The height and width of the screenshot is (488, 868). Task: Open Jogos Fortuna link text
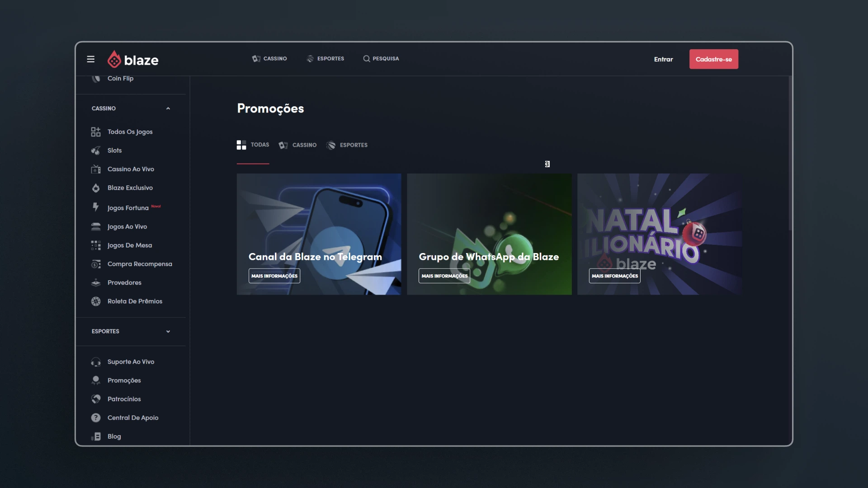click(128, 208)
